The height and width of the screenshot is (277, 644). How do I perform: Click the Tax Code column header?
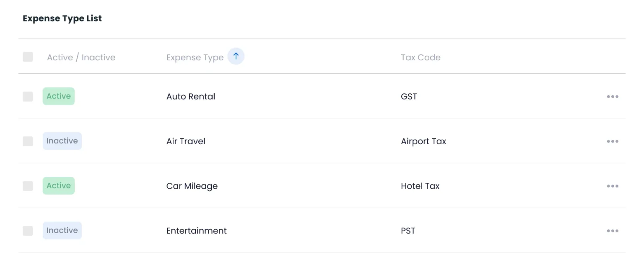click(421, 57)
